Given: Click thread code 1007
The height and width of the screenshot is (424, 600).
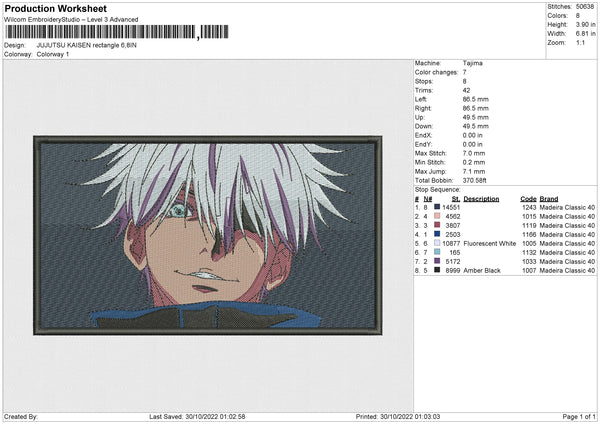Looking at the screenshot, I should pos(529,271).
